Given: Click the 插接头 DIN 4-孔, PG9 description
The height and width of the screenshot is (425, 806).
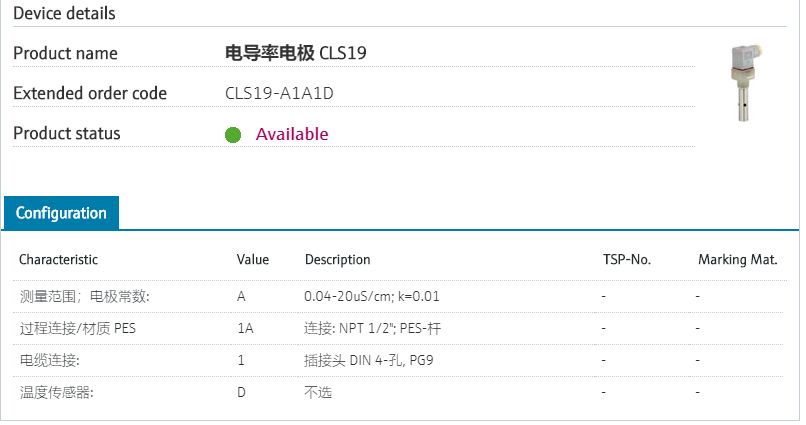Looking at the screenshot, I should click(368, 359).
